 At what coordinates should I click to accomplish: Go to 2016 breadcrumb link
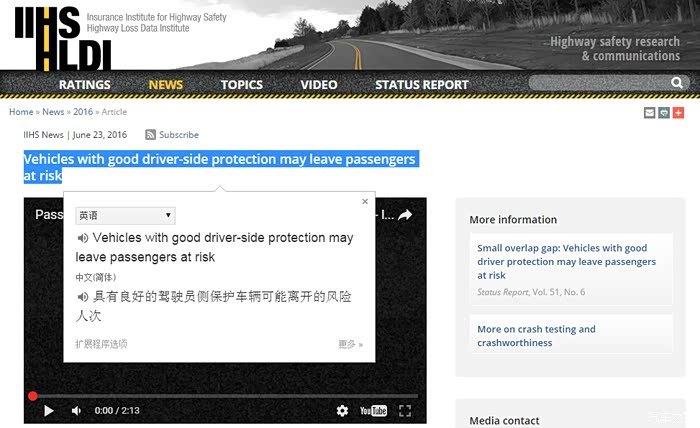pyautogui.click(x=83, y=112)
